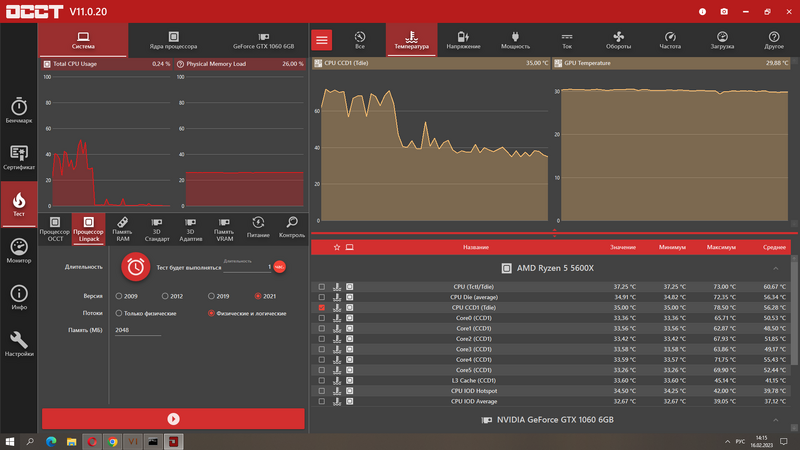Switch to Ядра процессора tab
The image size is (800, 450).
click(173, 40)
